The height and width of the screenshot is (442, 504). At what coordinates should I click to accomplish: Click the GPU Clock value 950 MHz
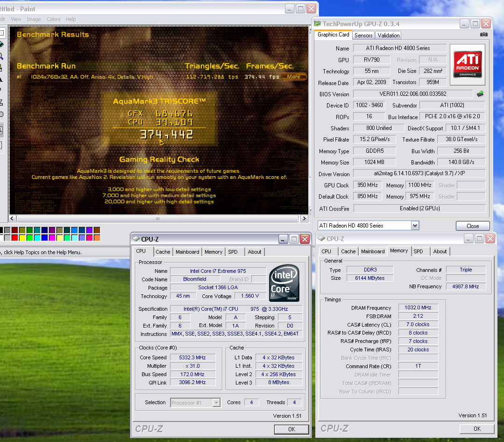368,185
